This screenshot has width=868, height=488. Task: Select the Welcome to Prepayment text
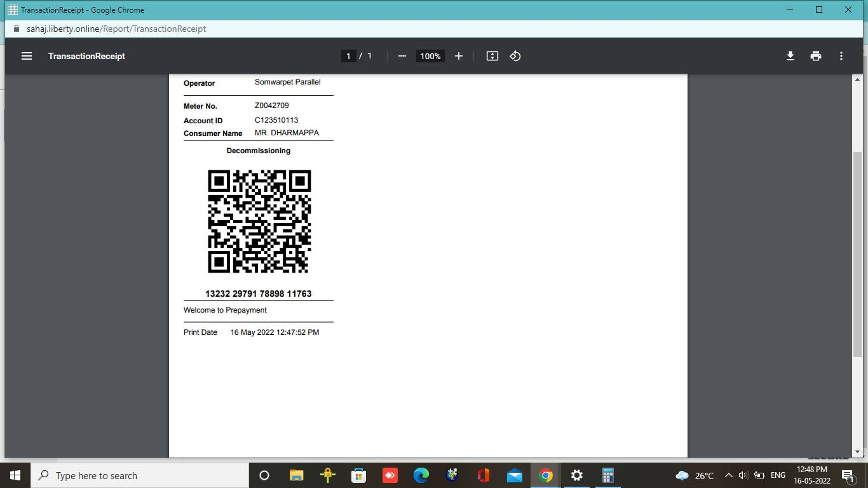225,310
